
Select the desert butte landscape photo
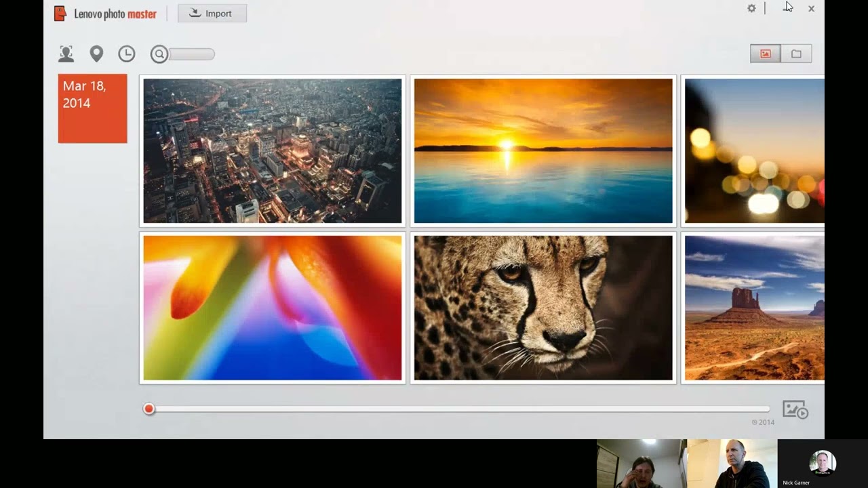click(754, 308)
